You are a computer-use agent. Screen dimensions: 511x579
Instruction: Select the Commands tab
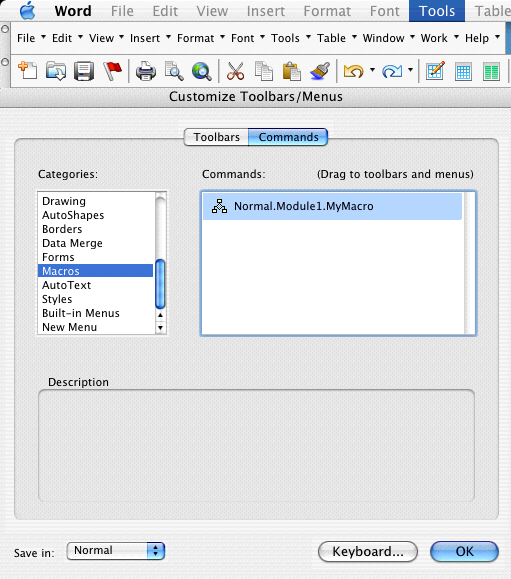288,137
